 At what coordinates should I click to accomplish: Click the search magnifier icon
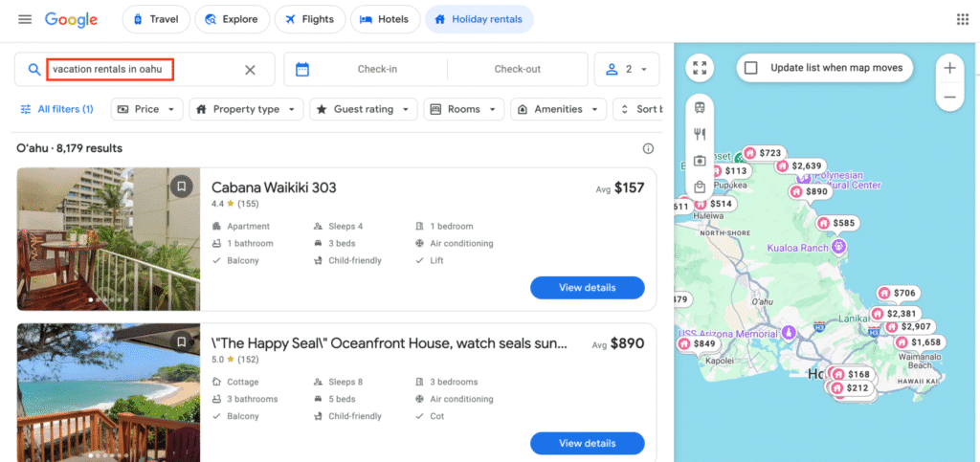pos(34,69)
